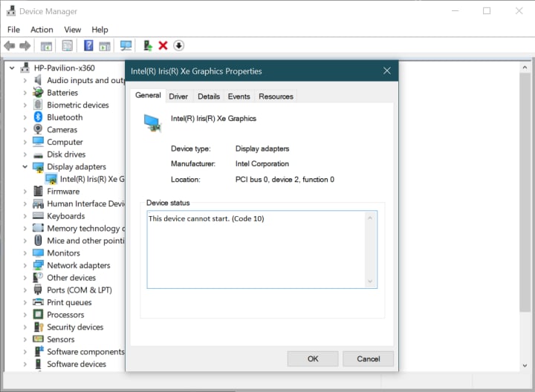Image resolution: width=535 pixels, height=392 pixels.
Task: Click the Network adapters icon
Action: (x=38, y=265)
